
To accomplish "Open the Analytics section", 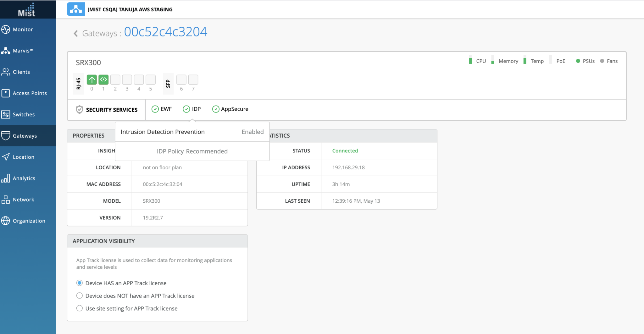I will (x=24, y=178).
